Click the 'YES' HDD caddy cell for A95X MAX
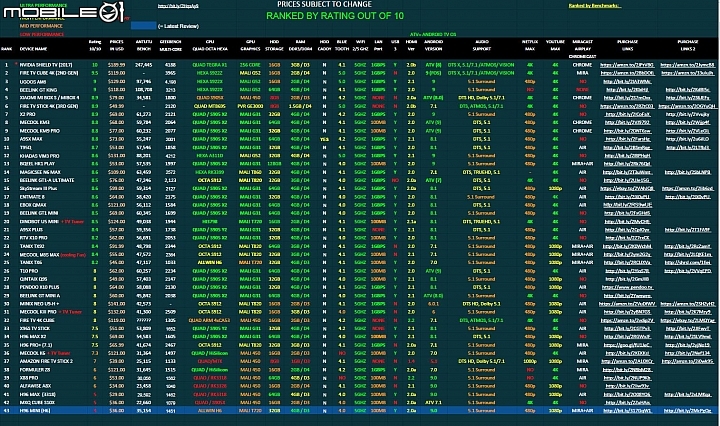Screen dimensions: 720x426 324,139
